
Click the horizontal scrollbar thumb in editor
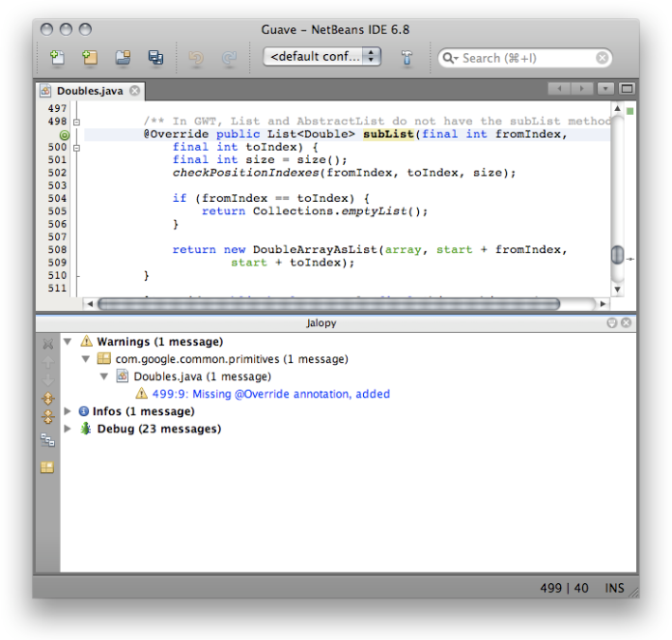(x=328, y=304)
